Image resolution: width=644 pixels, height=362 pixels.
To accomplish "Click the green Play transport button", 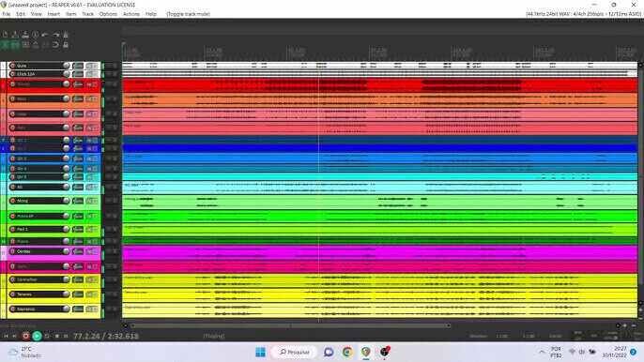I will click(37, 336).
